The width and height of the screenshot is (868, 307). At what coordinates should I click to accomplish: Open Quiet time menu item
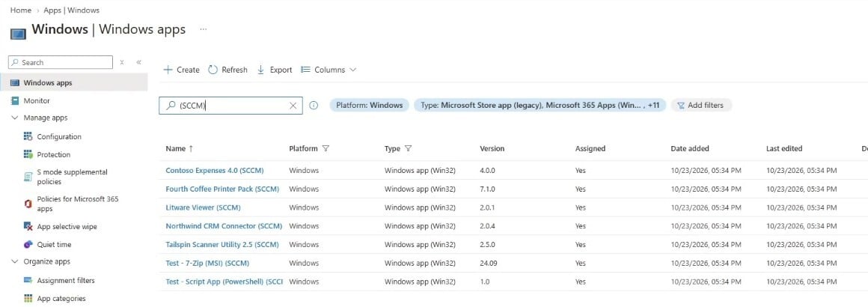pyautogui.click(x=54, y=244)
